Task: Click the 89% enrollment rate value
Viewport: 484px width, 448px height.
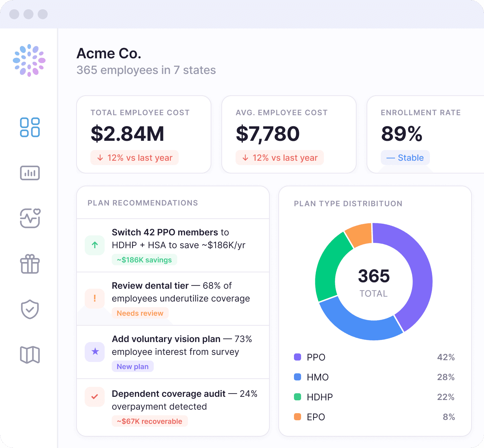Action: click(402, 134)
